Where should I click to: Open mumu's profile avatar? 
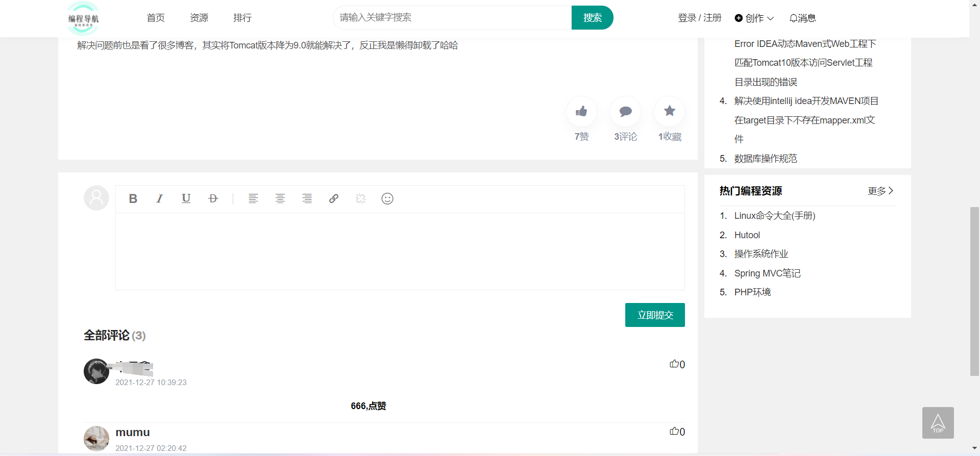pyautogui.click(x=96, y=439)
